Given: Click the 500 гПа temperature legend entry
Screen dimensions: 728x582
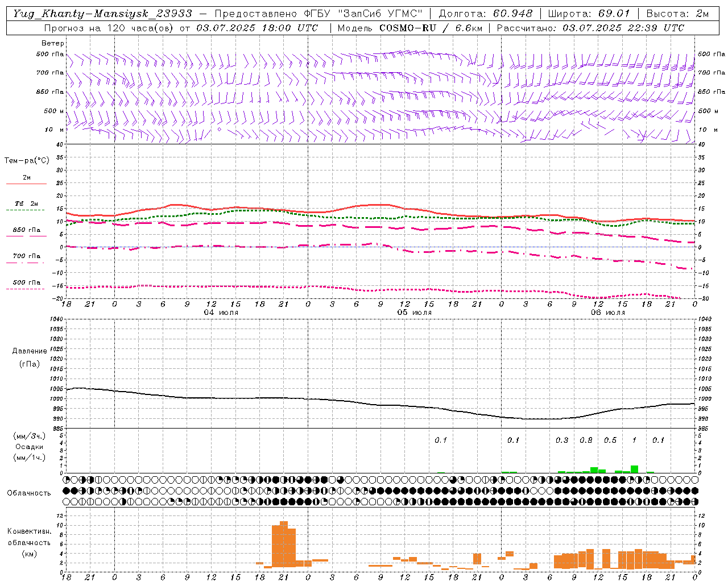Looking at the screenshot, I should 26,282.
